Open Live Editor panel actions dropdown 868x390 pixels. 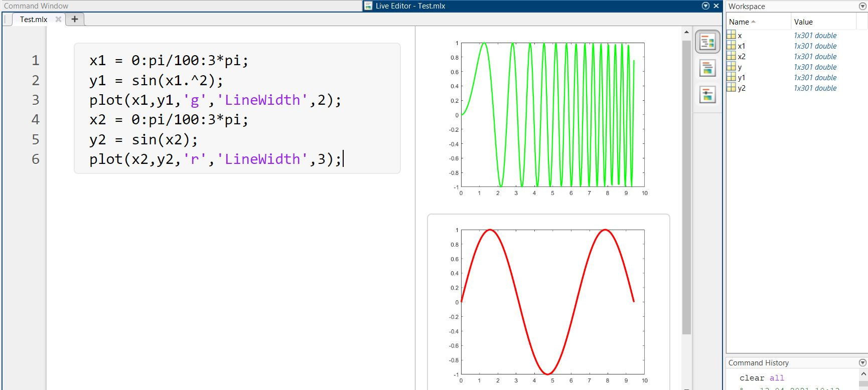705,6
